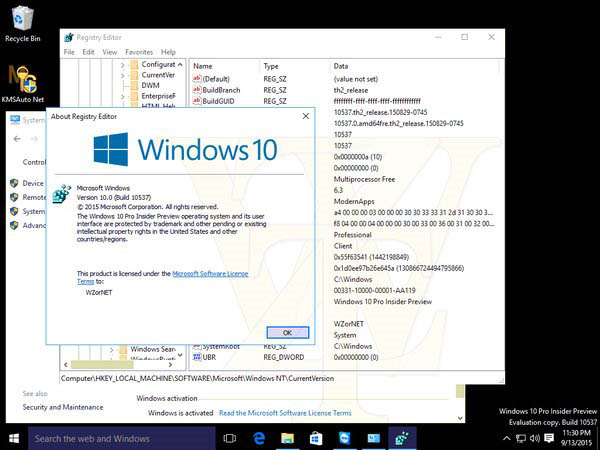The width and height of the screenshot is (600, 450).
Task: Expand the Configurat registry tree node
Action: coord(122,65)
